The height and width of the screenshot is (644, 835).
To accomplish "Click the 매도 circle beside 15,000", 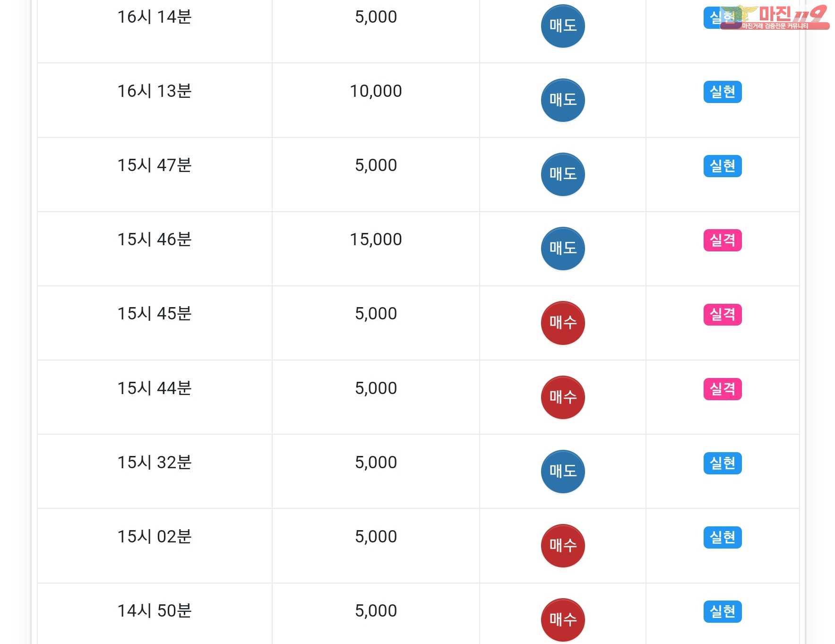I will 562,249.
